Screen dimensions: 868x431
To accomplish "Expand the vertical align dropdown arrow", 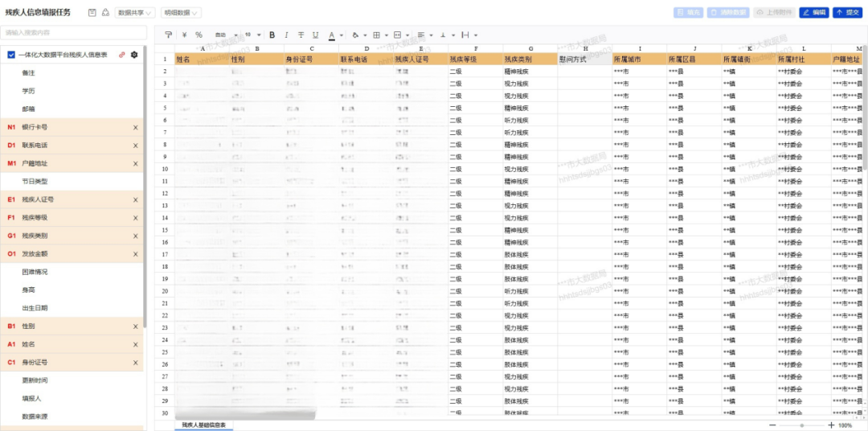I will point(452,35).
